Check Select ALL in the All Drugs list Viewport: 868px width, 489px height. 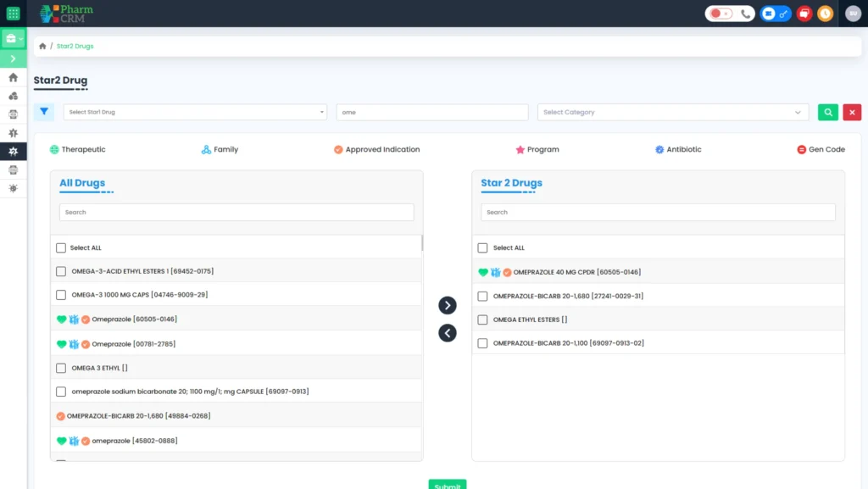60,246
